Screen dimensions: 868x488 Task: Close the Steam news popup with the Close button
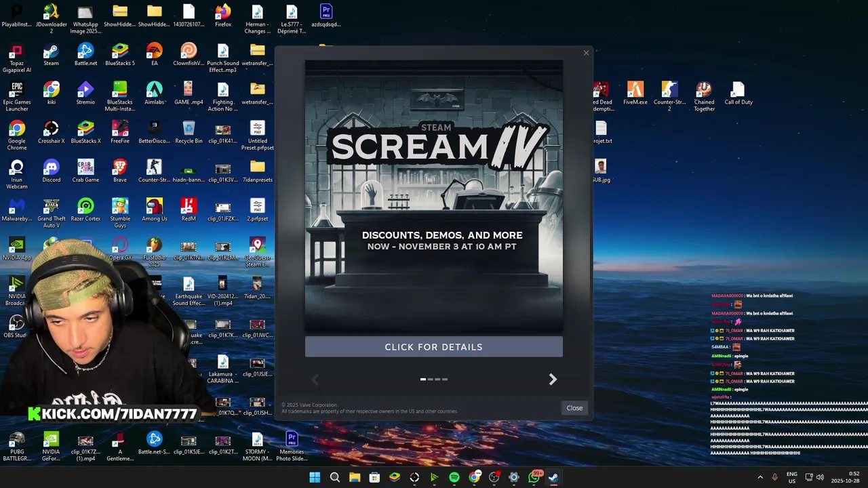pos(574,407)
